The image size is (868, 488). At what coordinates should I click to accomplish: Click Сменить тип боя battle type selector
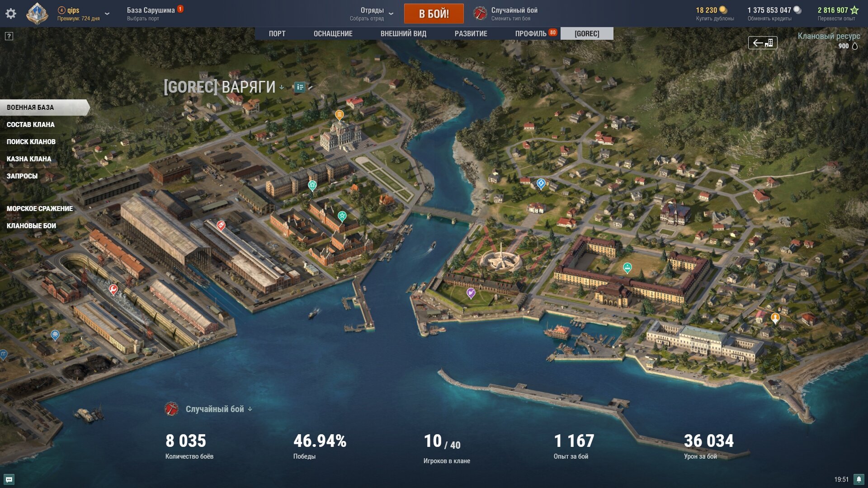point(511,19)
